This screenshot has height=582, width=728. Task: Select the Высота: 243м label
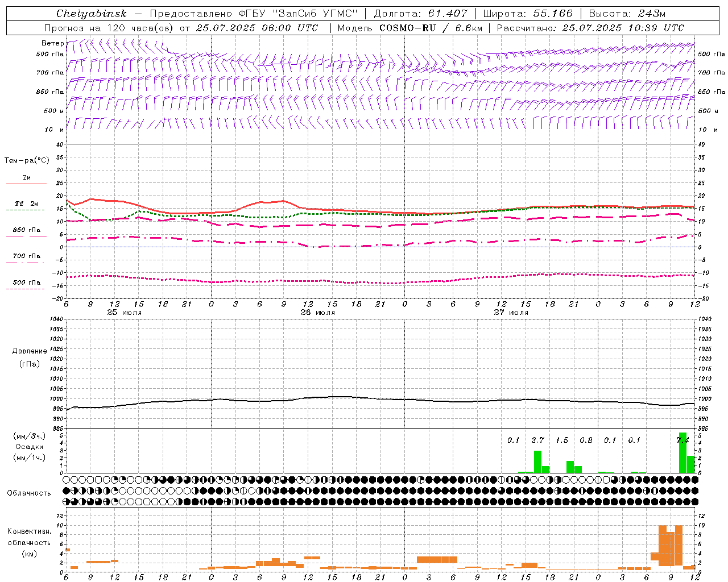(x=627, y=14)
